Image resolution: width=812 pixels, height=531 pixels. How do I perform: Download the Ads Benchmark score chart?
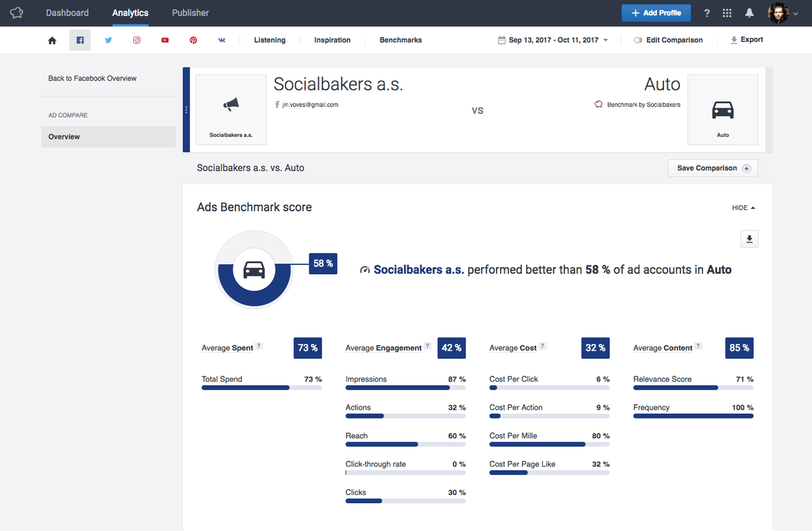click(x=749, y=239)
